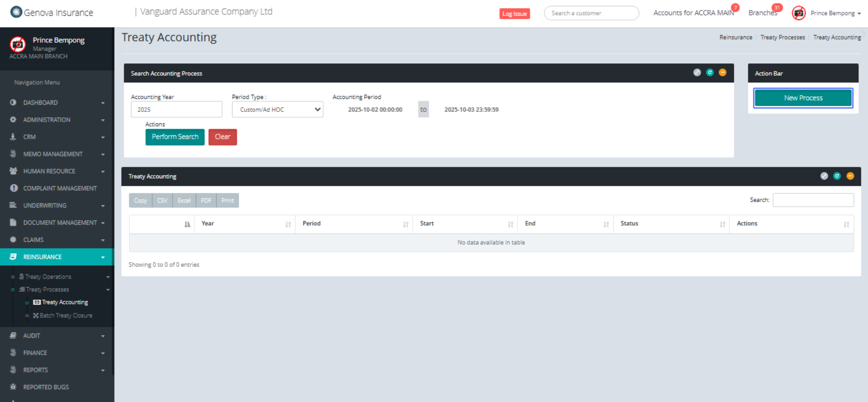Open Complaint Management from the sidebar
868x402 pixels.
point(60,188)
